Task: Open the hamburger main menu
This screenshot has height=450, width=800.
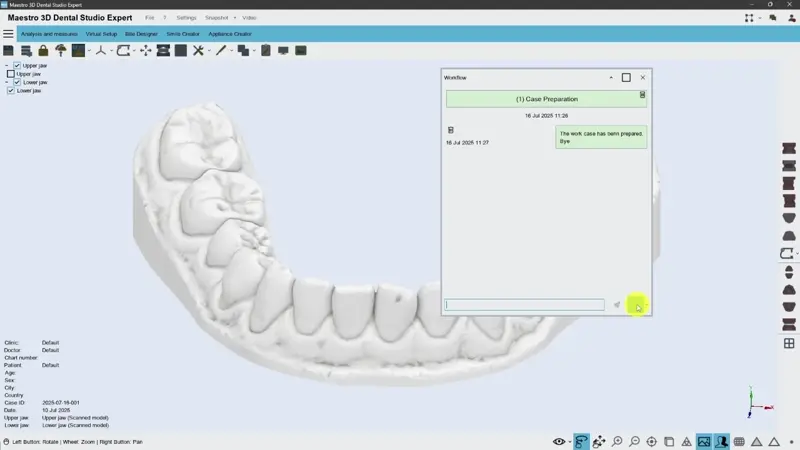Action: [8, 34]
